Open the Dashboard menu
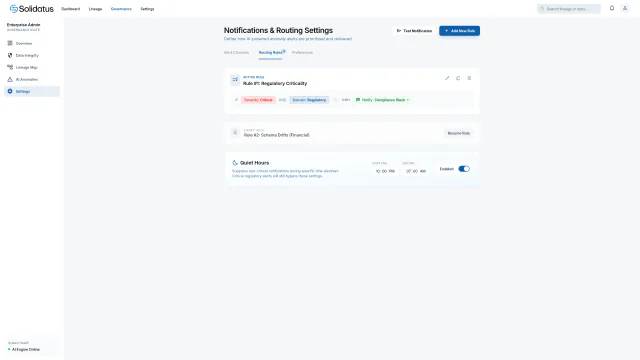The height and width of the screenshot is (360, 640). pos(71,9)
